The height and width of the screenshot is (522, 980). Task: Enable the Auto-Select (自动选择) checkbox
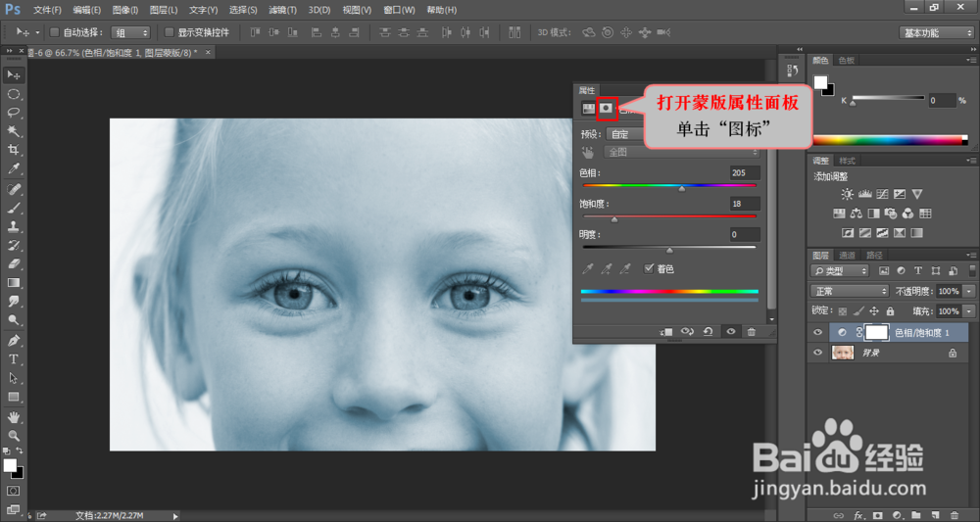(x=54, y=32)
